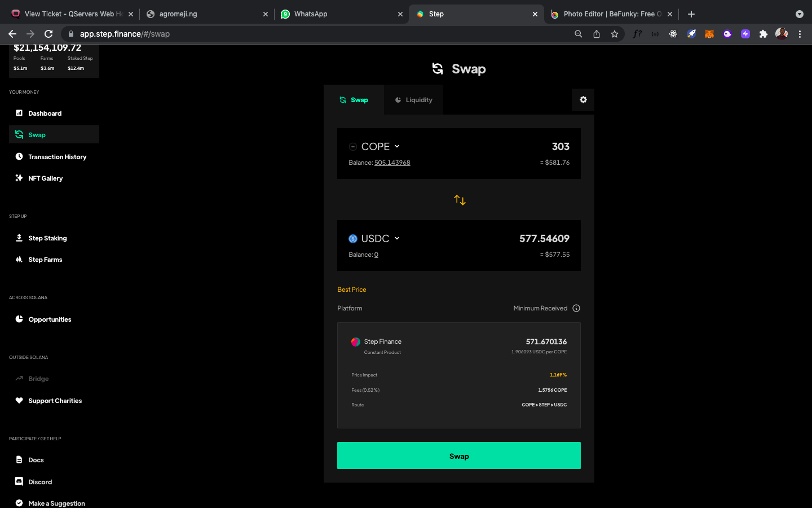Click the Best Price label
The width and height of the screenshot is (812, 508).
[352, 290]
